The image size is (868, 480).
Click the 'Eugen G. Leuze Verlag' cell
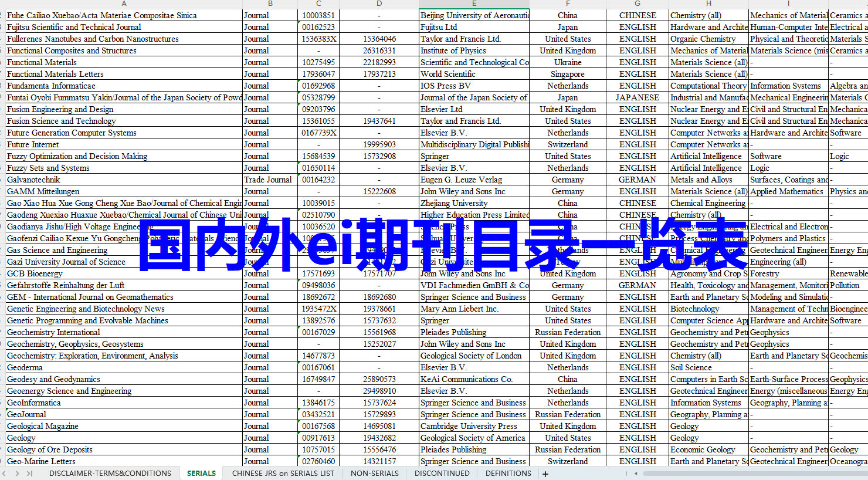point(474,180)
